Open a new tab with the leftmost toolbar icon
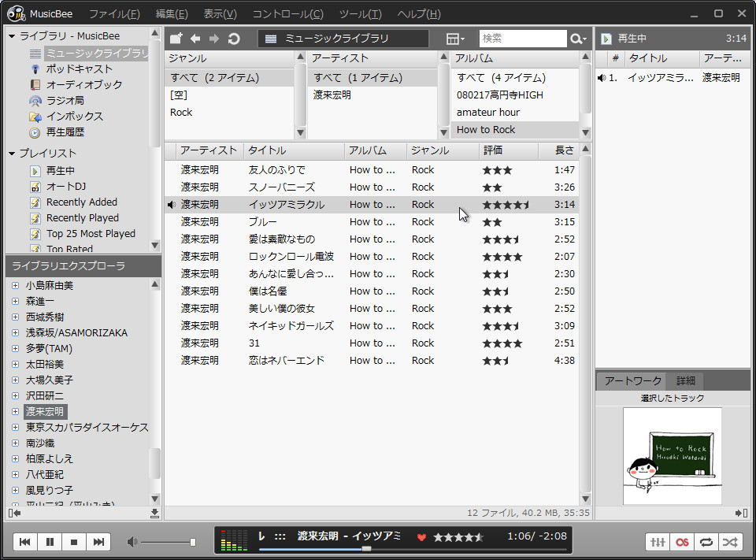 pyautogui.click(x=175, y=38)
